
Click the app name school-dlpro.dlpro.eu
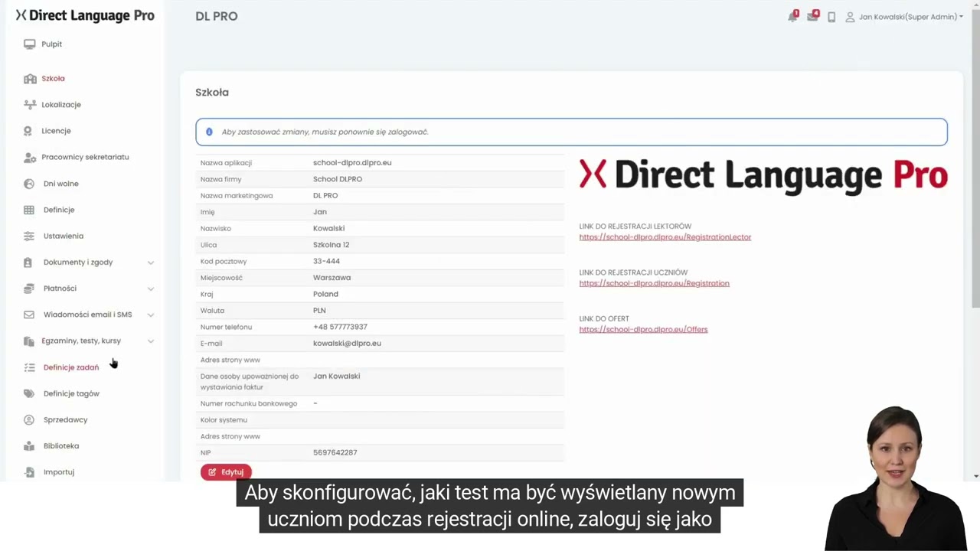pyautogui.click(x=352, y=163)
